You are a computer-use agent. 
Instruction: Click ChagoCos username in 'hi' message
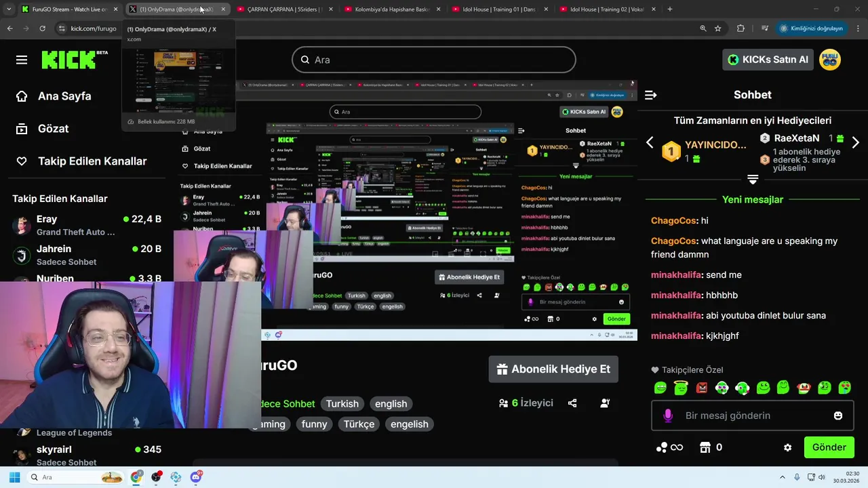(673, 220)
